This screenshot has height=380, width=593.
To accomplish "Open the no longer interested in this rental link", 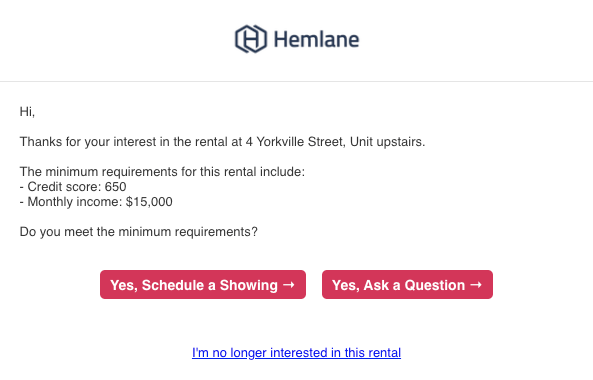I will (x=296, y=352).
